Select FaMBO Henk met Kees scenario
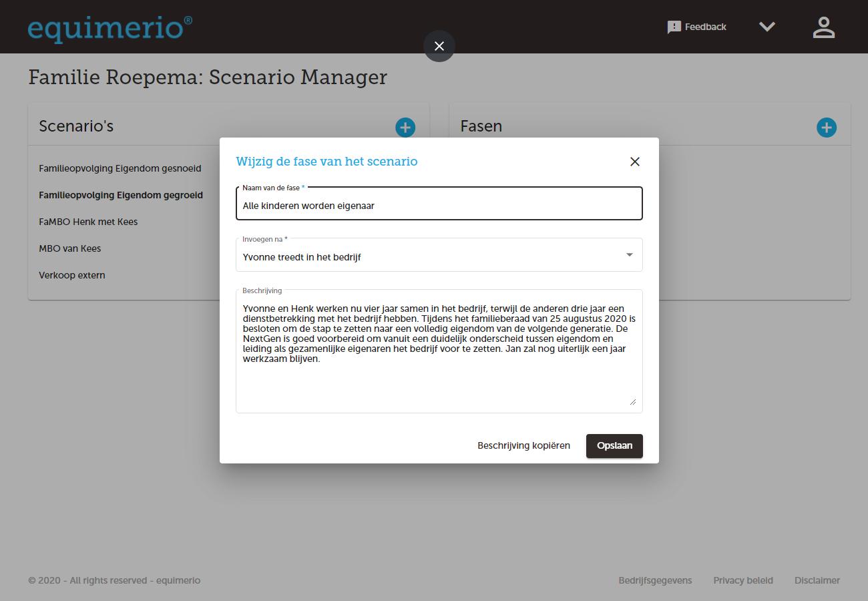868x601 pixels. (x=88, y=222)
